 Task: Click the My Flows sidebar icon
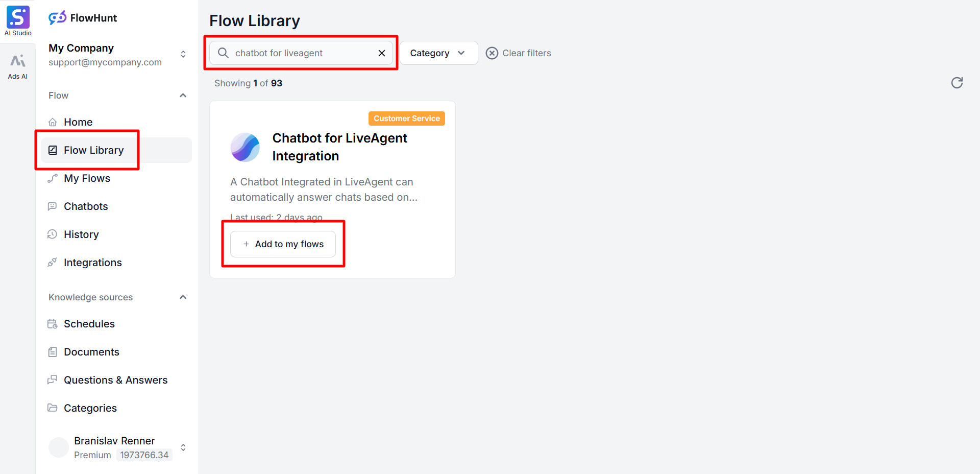click(52, 178)
